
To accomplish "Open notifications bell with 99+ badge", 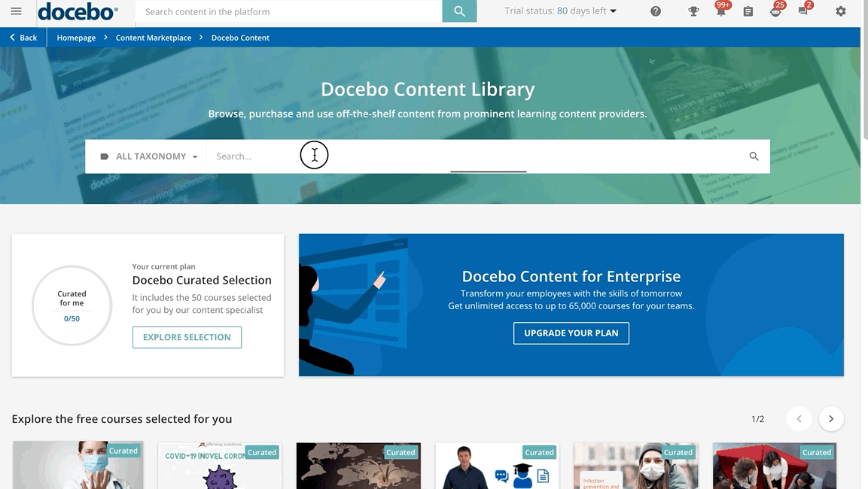I will pos(720,11).
